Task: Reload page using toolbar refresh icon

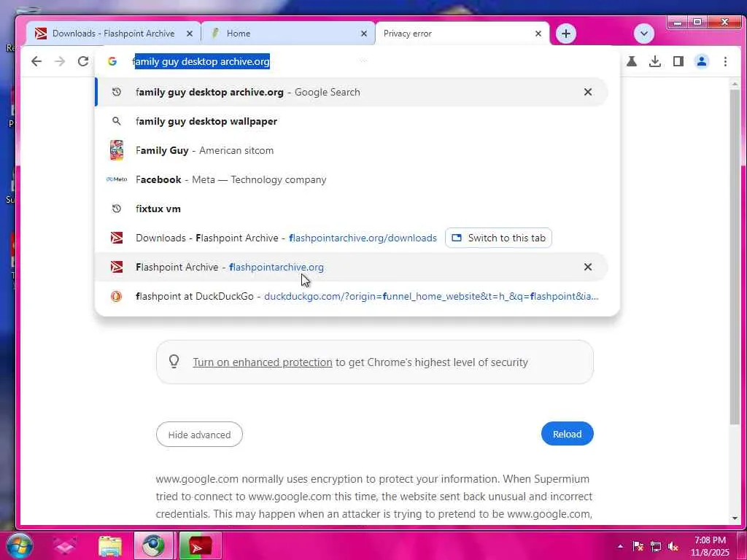Action: tap(83, 61)
